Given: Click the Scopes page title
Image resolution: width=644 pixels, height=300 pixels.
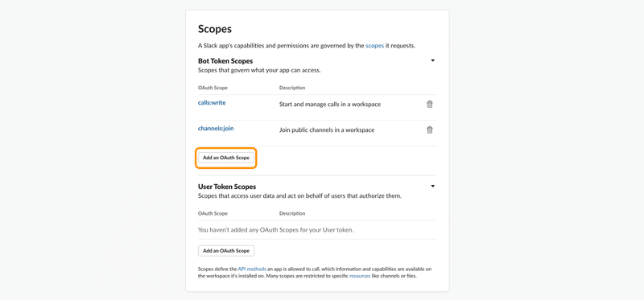Looking at the screenshot, I should [215, 29].
